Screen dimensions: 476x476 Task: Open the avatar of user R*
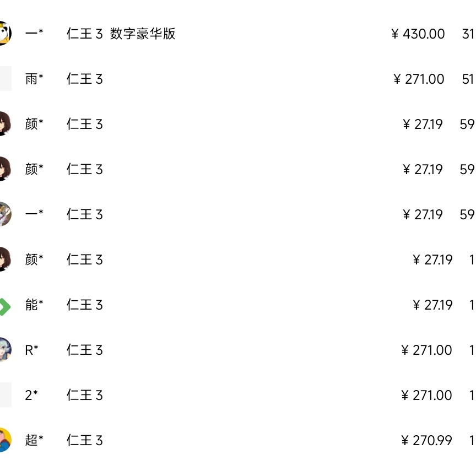coord(4,350)
